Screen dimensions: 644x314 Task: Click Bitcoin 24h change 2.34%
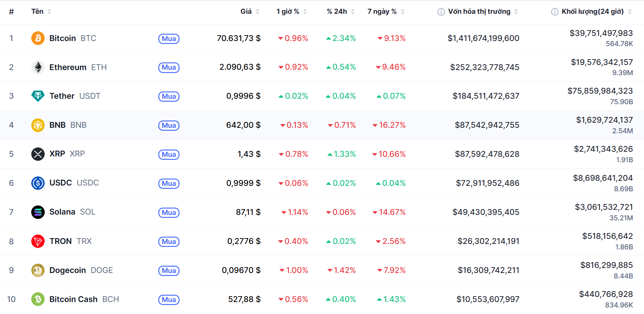[341, 38]
